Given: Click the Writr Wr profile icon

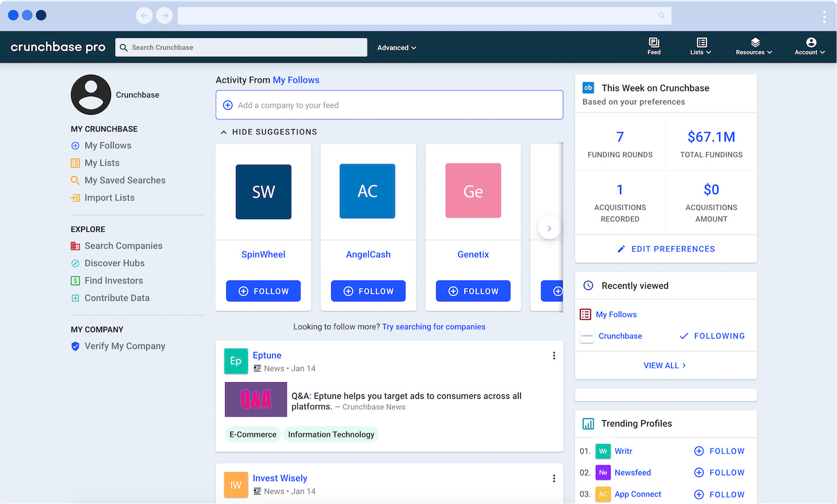Looking at the screenshot, I should [x=603, y=451].
